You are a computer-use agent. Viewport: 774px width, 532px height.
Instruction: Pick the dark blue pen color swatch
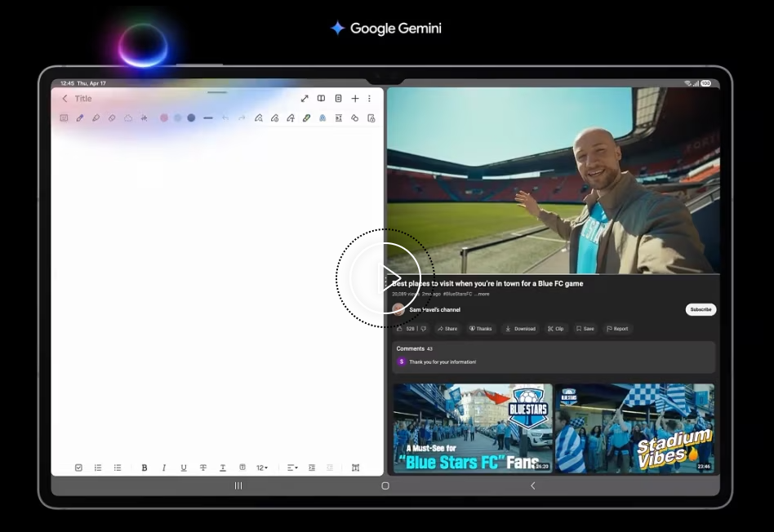(x=191, y=118)
